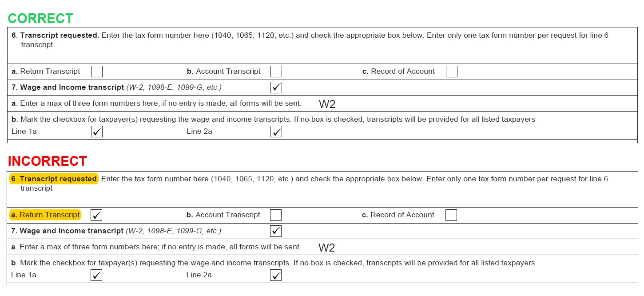
Task: Uncheck Line 1a checkbox in CORRECT example
Action: click(96, 132)
